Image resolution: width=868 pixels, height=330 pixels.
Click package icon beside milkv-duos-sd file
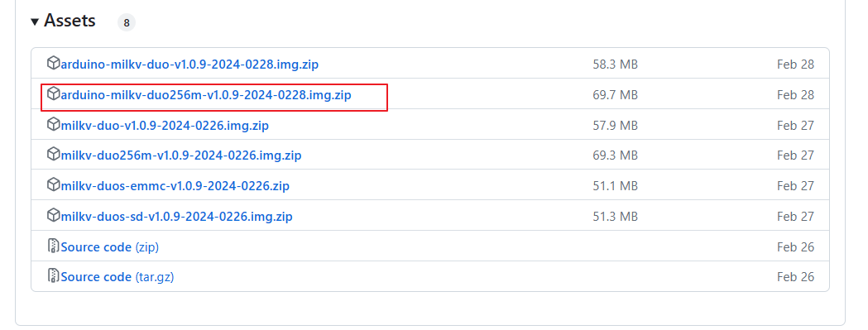coord(53,215)
